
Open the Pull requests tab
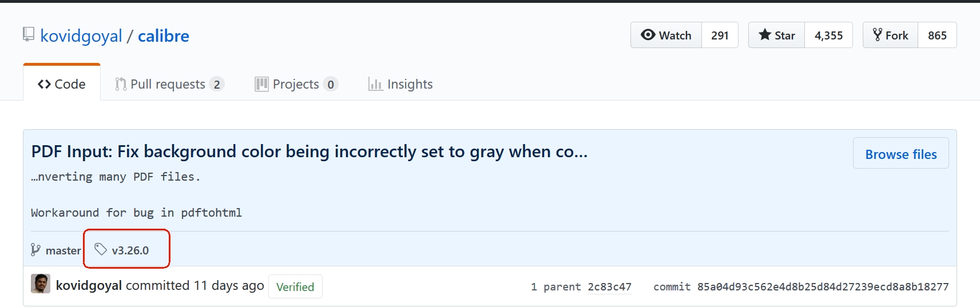[169, 84]
